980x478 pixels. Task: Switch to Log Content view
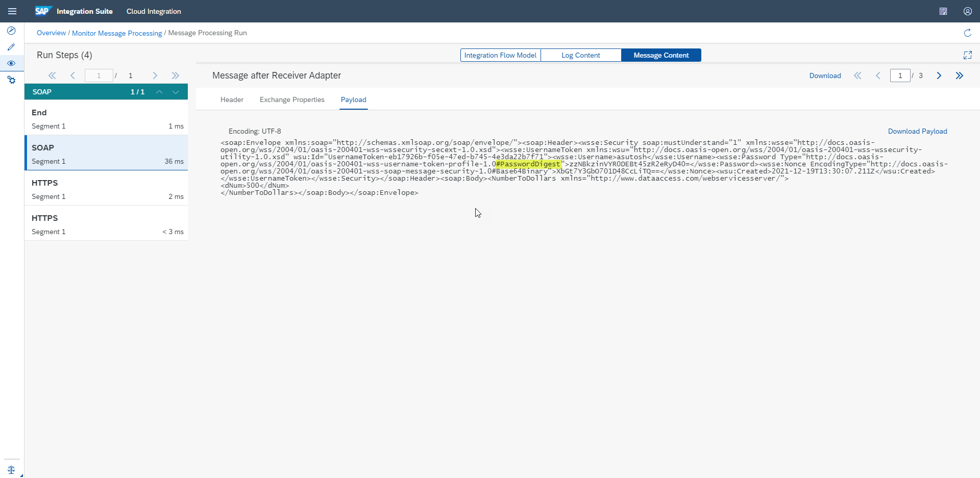[x=580, y=55]
